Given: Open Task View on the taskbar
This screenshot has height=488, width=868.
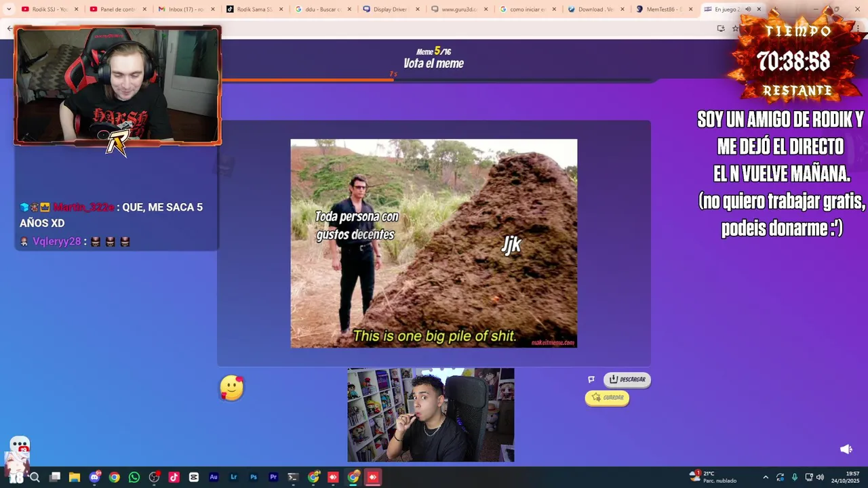Looking at the screenshot, I should pyautogui.click(x=55, y=477).
